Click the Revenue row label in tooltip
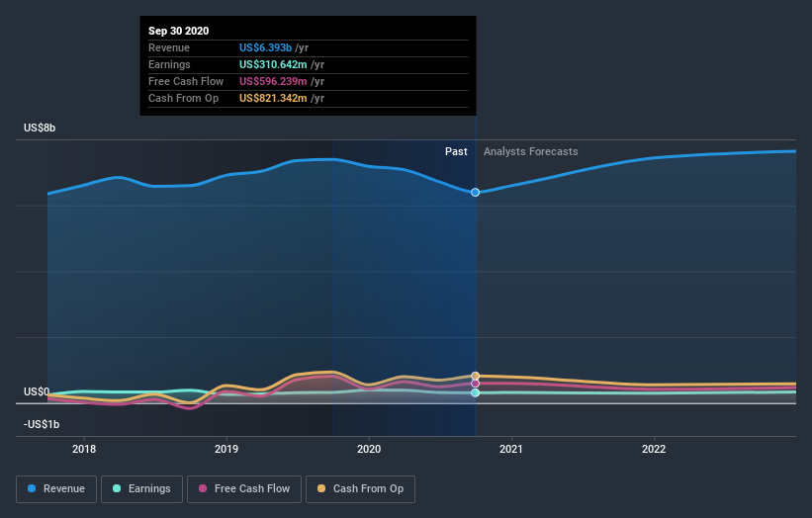The image size is (812, 518). click(x=169, y=47)
